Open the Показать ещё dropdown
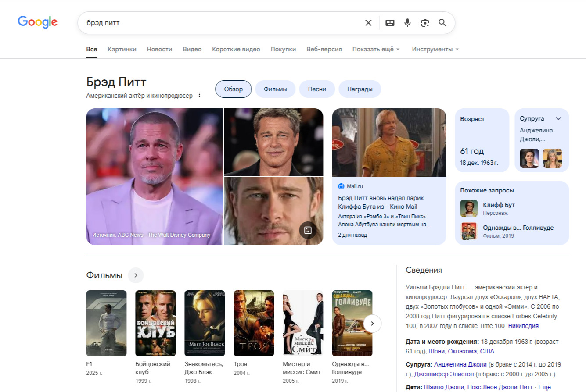Viewport: 586px width, 392px height. (x=376, y=49)
